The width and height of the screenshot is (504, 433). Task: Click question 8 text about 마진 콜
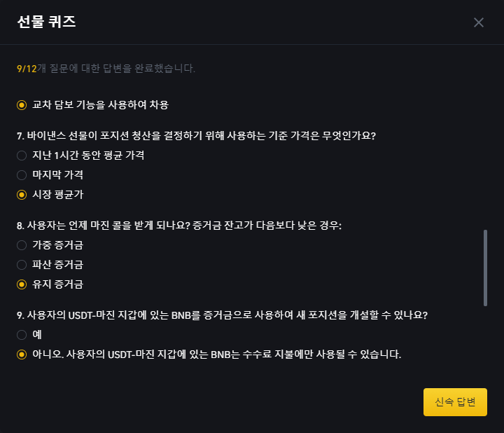coord(179,226)
